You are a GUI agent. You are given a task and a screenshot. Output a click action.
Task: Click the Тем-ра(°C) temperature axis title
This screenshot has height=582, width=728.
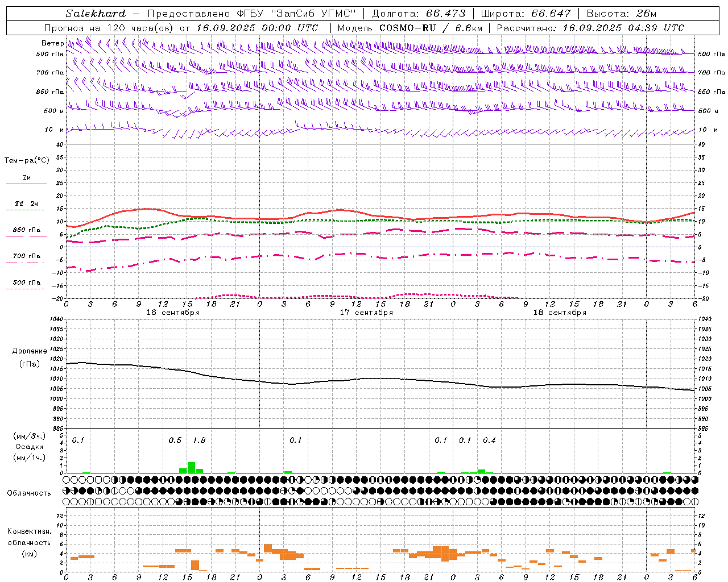tap(27, 161)
